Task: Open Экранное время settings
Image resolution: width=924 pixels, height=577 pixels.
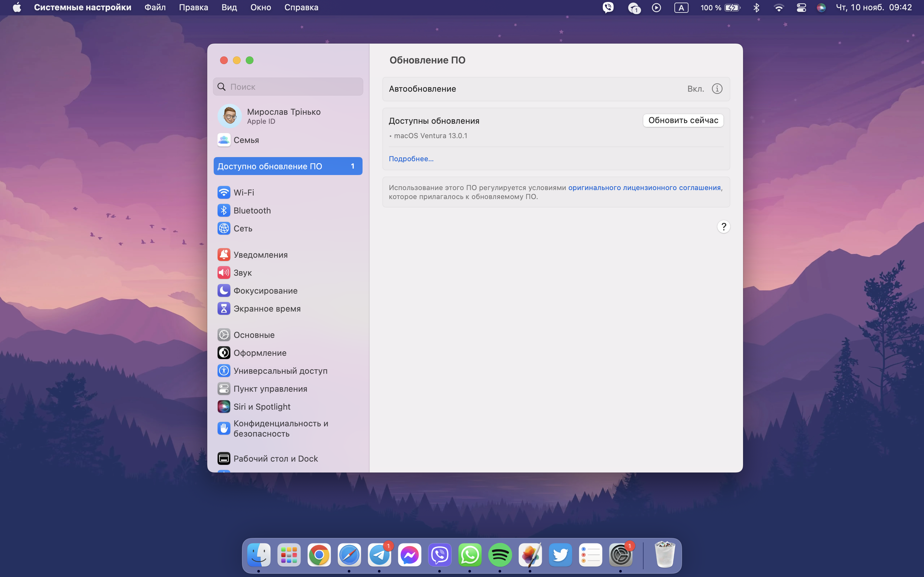Action: tap(267, 308)
